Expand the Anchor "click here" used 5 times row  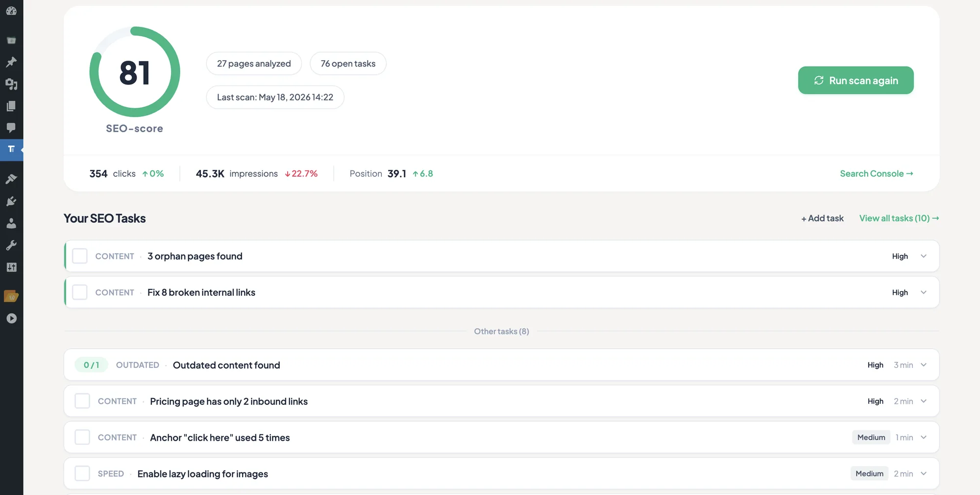pyautogui.click(x=924, y=437)
